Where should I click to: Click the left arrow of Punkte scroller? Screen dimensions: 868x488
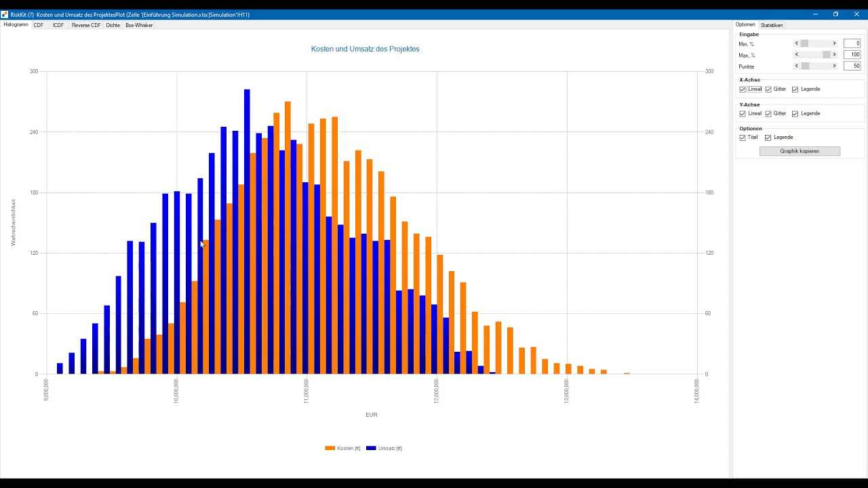pyautogui.click(x=797, y=66)
